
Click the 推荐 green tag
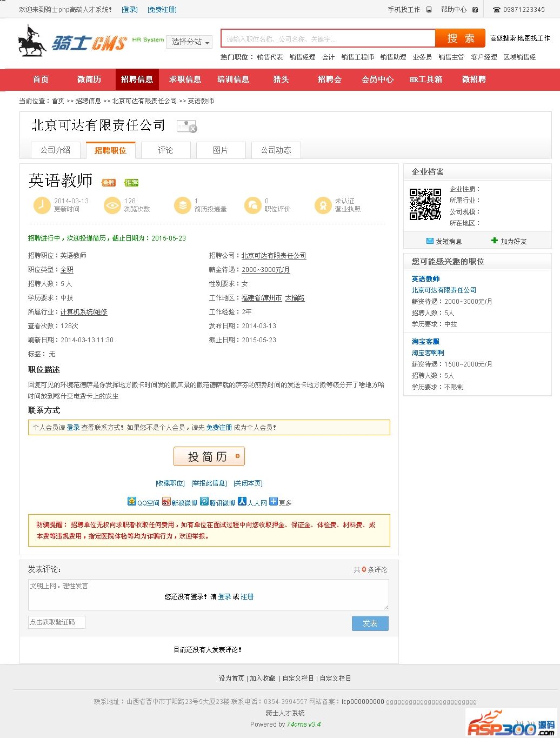(x=131, y=183)
